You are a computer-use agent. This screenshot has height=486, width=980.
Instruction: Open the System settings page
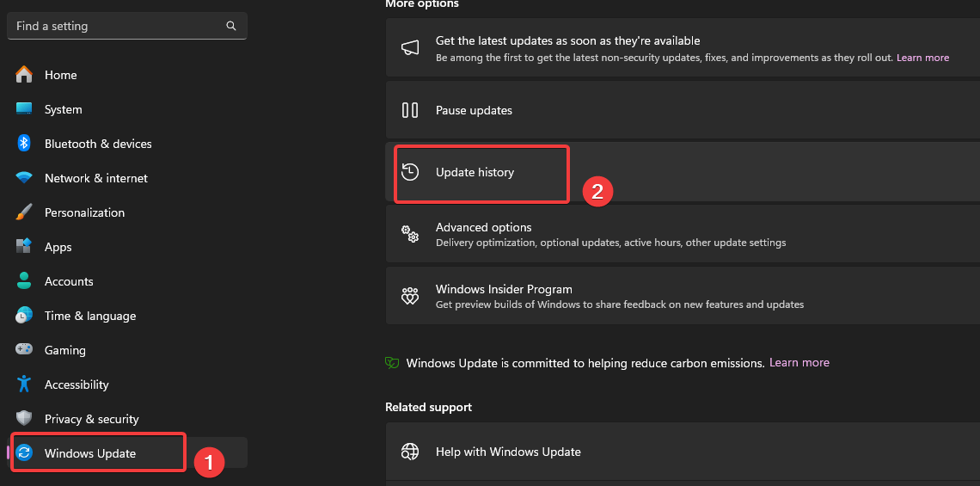coord(63,109)
